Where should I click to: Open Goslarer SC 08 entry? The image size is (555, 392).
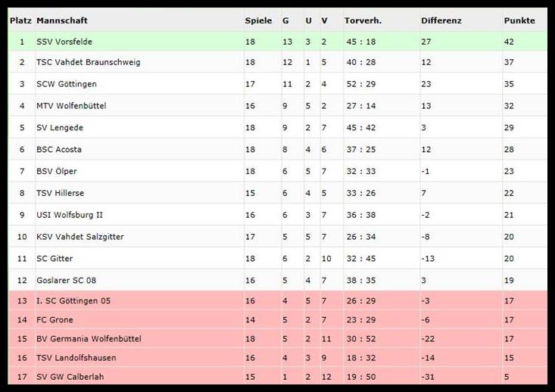pyautogui.click(x=67, y=280)
